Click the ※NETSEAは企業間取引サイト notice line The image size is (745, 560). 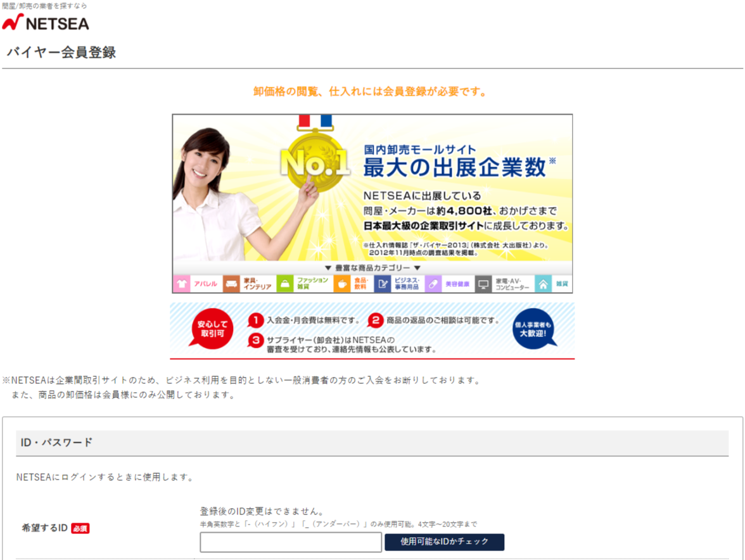tap(242, 381)
